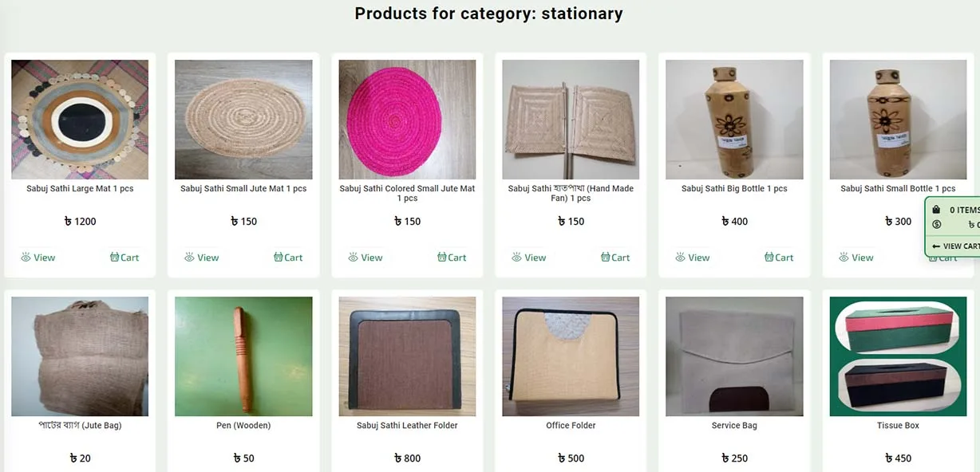
Task: Click the eye icon under Sabuj Sathi Large Mat
Action: coord(26,257)
